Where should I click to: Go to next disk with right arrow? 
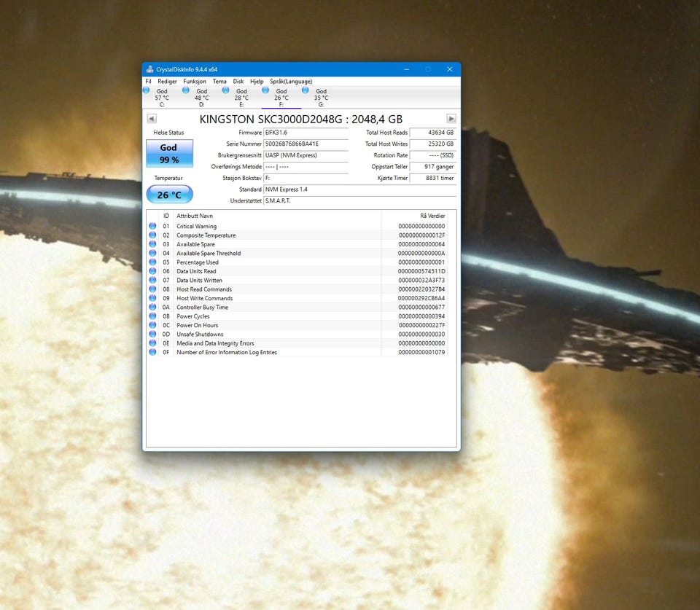[x=451, y=119]
